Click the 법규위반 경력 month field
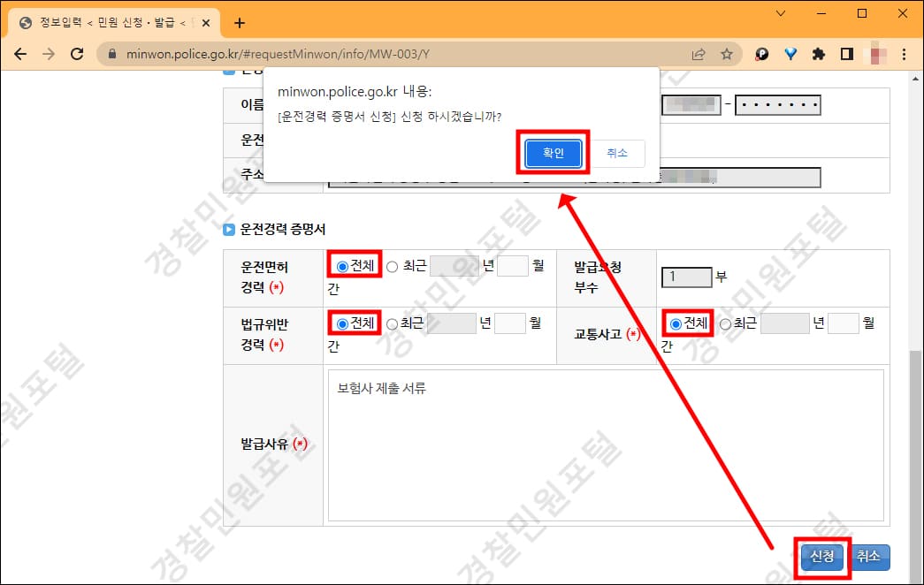The width and height of the screenshot is (924, 585). [x=509, y=323]
